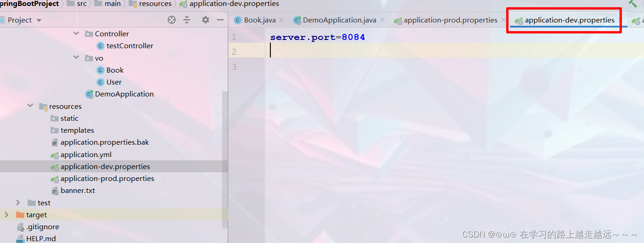Switch to Book.java tab
The height and width of the screenshot is (243, 644).
[x=260, y=20]
